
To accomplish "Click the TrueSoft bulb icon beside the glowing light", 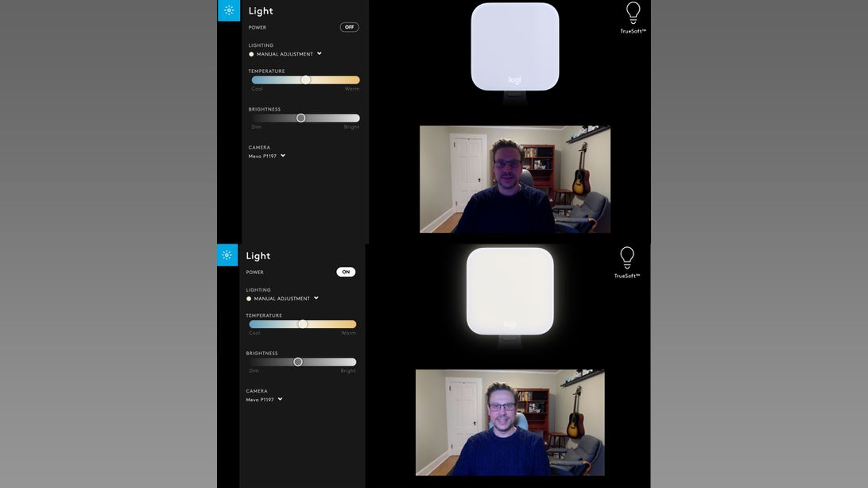I will [x=627, y=258].
